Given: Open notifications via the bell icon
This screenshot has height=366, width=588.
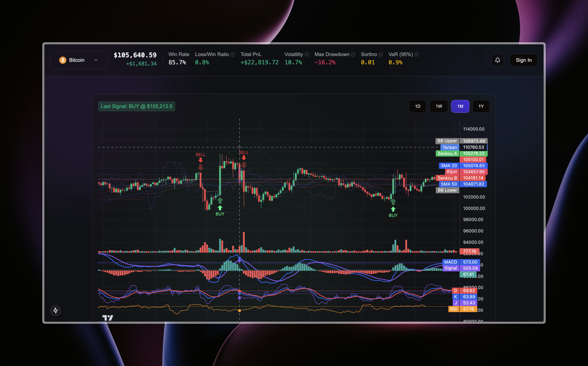Looking at the screenshot, I should tap(498, 60).
